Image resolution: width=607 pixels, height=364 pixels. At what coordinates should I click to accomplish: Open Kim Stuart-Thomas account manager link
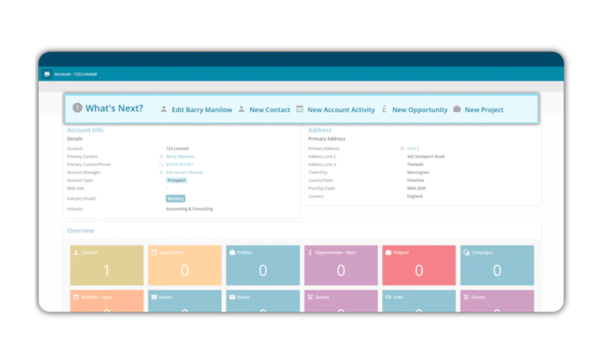click(x=184, y=173)
